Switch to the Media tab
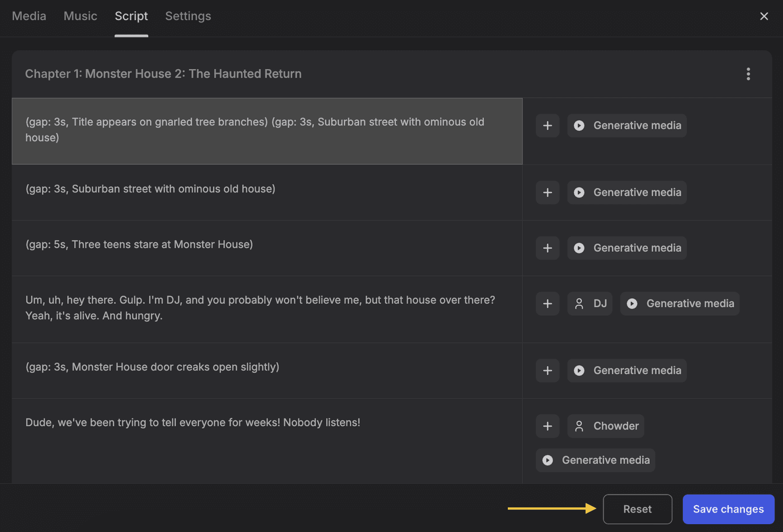Image resolution: width=783 pixels, height=532 pixels. (x=29, y=16)
